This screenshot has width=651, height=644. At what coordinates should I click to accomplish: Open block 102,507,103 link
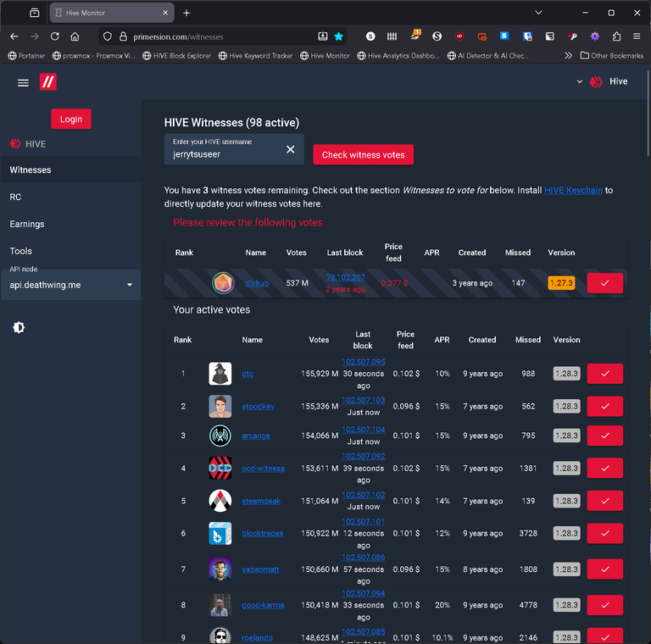point(364,401)
